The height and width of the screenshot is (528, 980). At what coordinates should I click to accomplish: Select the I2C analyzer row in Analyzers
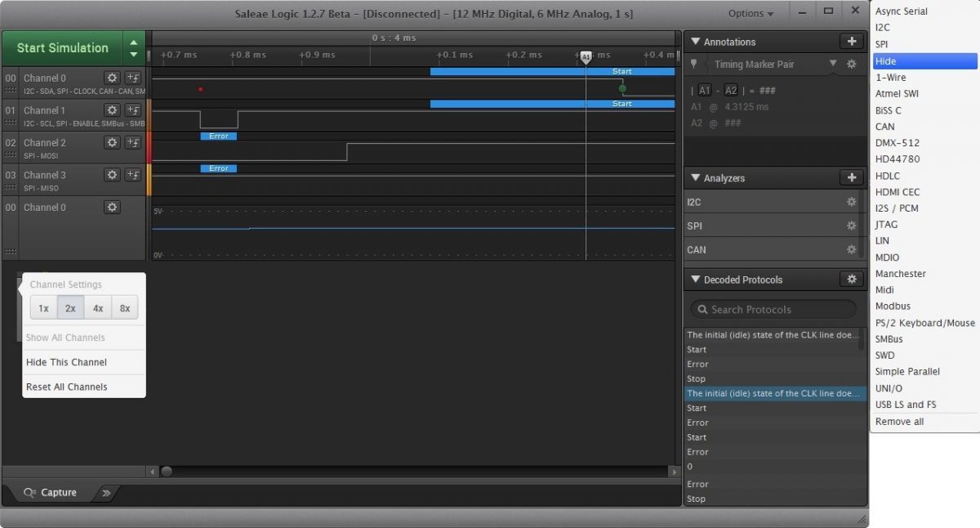(772, 202)
